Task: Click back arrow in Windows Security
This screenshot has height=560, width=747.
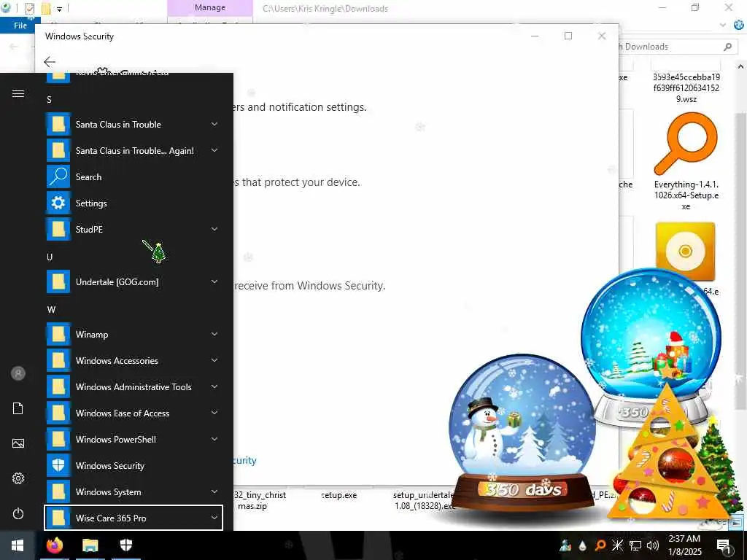Action: [49, 61]
